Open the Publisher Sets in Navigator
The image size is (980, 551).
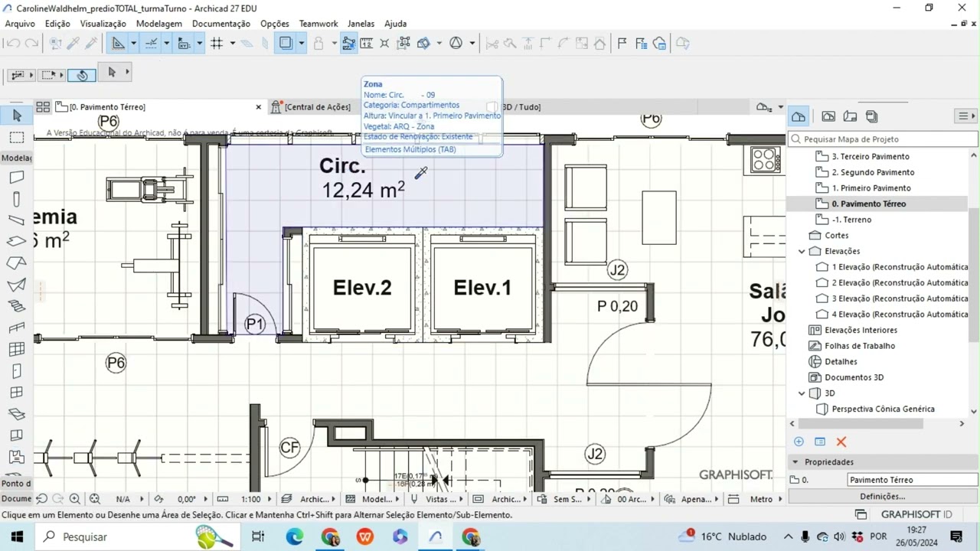click(871, 116)
